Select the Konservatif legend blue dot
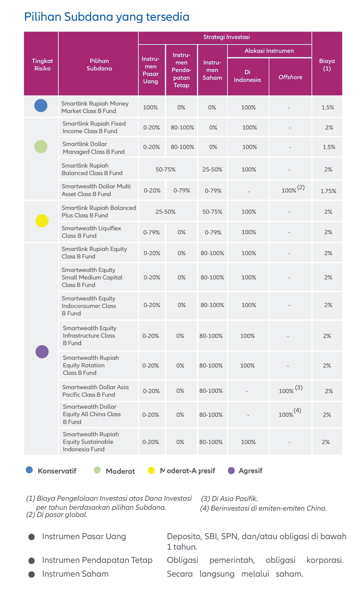Image resolution: width=364 pixels, height=594 pixels. [29, 470]
